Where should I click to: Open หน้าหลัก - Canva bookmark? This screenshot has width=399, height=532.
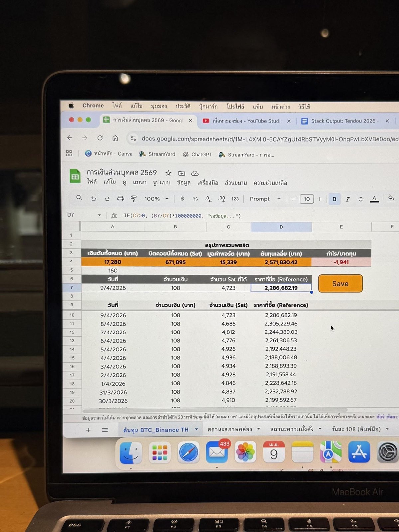tap(109, 153)
